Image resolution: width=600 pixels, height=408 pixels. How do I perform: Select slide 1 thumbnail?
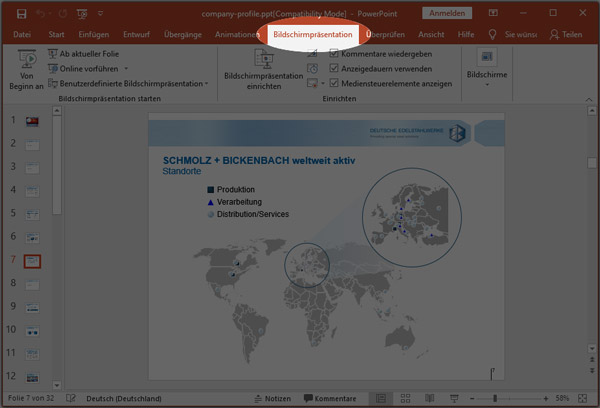coord(32,122)
